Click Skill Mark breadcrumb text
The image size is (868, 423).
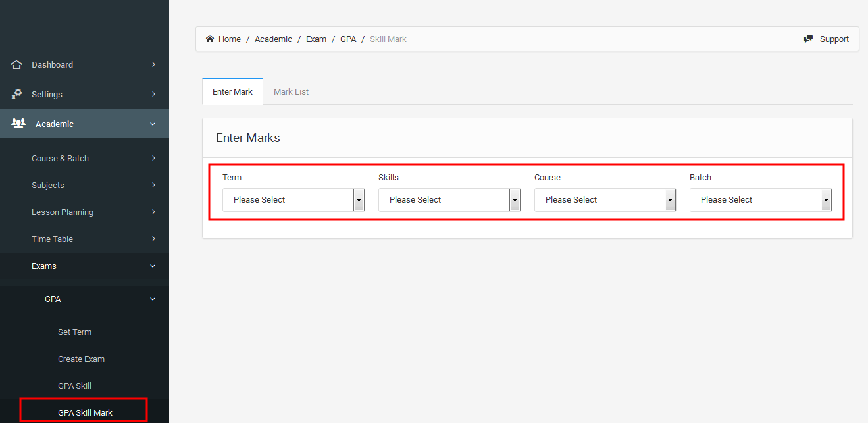388,39
